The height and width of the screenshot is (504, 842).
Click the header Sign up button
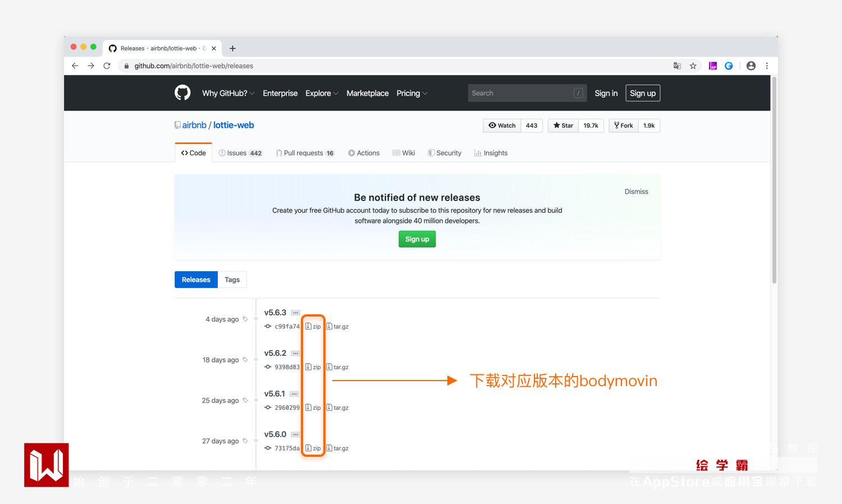[x=643, y=93]
